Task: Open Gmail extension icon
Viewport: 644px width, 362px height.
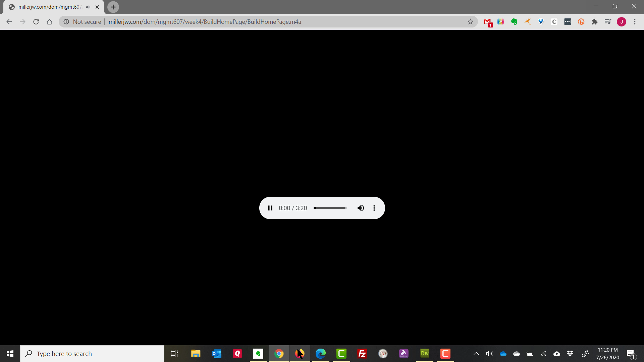Action: pos(487,22)
